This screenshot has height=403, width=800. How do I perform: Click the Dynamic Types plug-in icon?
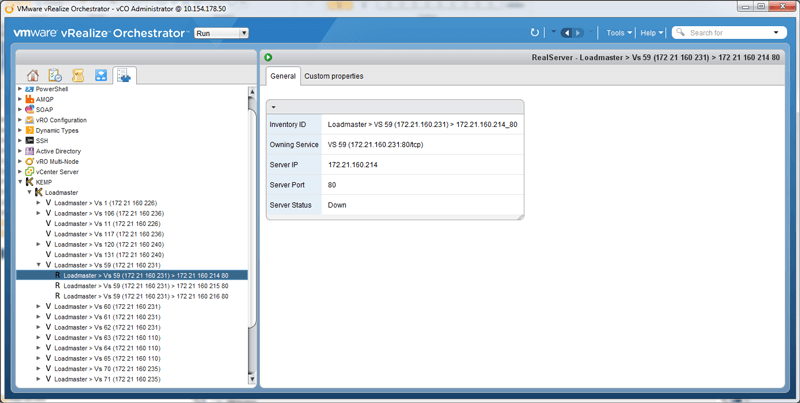tap(30, 130)
